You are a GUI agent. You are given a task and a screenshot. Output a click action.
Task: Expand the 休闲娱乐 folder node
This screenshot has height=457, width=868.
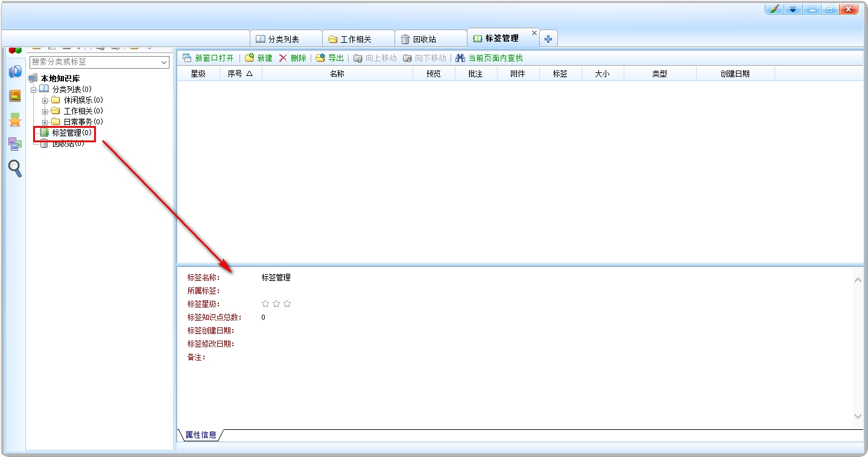tap(45, 101)
